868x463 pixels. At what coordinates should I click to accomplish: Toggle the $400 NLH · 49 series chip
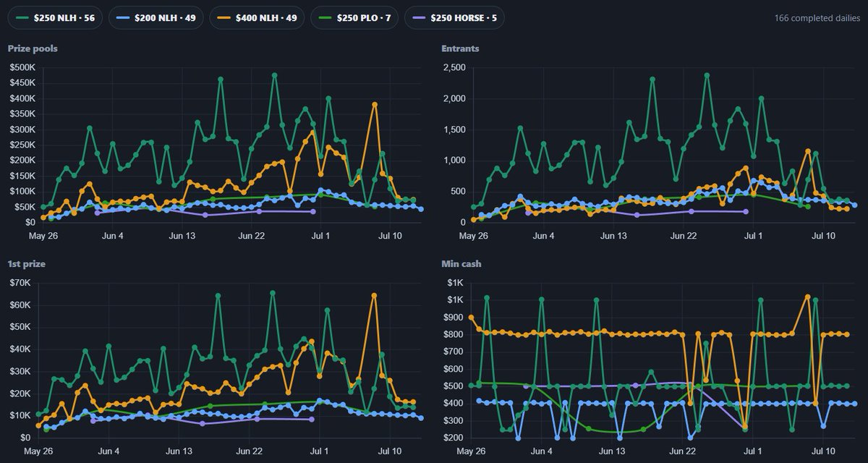tap(256, 17)
